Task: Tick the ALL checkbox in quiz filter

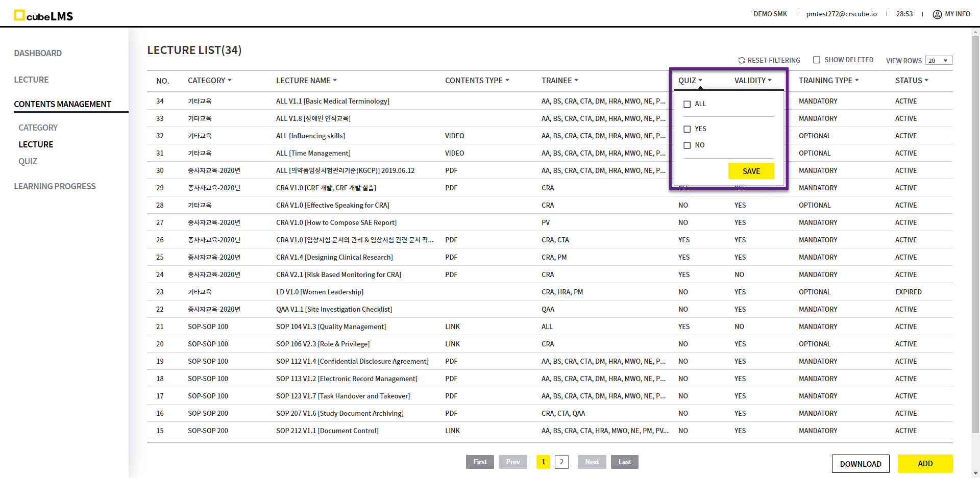Action: coord(687,104)
